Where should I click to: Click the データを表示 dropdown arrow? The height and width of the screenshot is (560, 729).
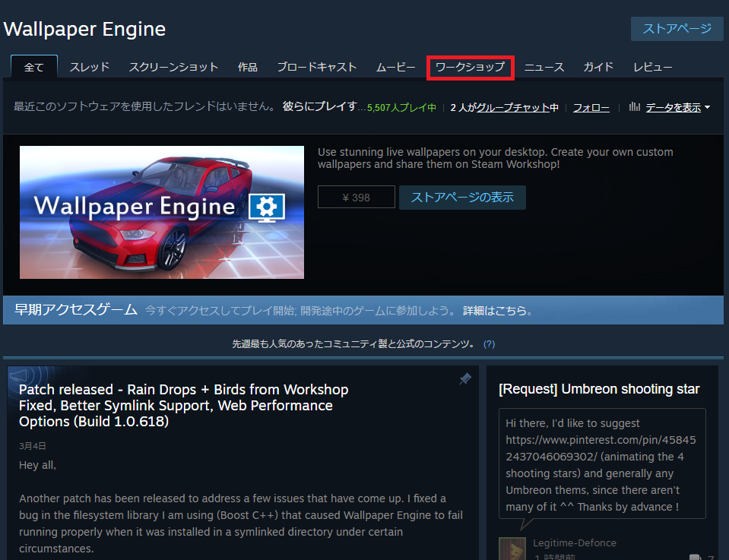707,107
